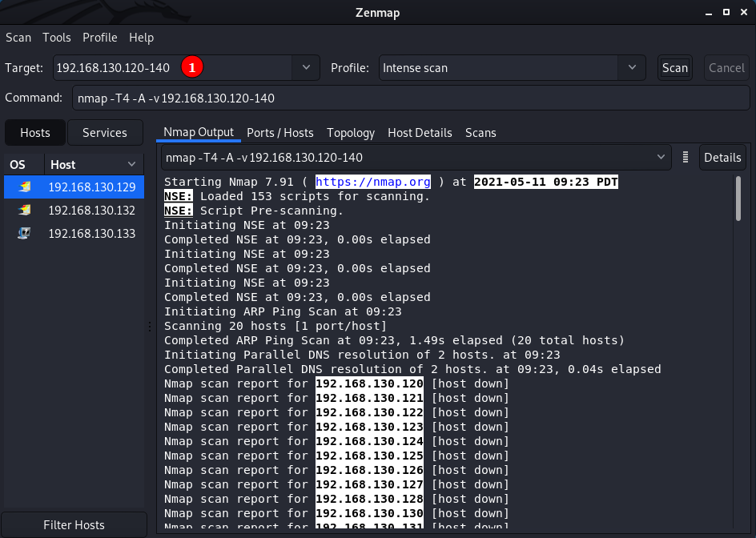The height and width of the screenshot is (538, 756).
Task: Click the Nmap output vertical scrollbar
Action: tap(738, 199)
